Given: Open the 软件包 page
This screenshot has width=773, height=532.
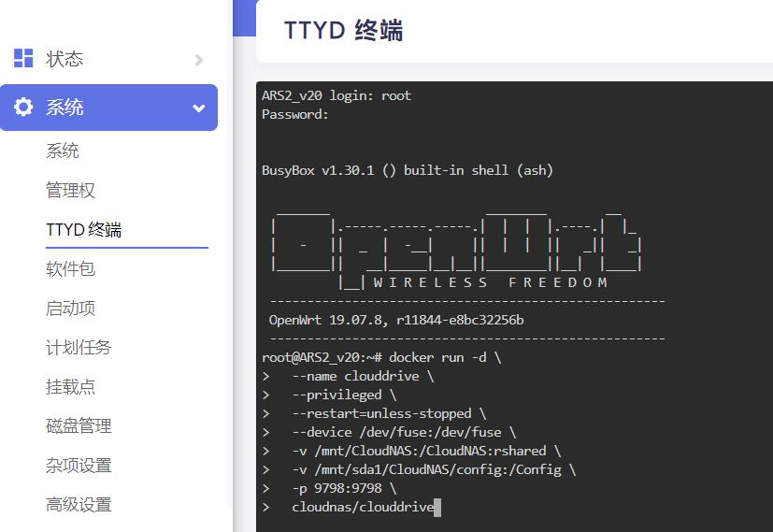Looking at the screenshot, I should [x=70, y=268].
